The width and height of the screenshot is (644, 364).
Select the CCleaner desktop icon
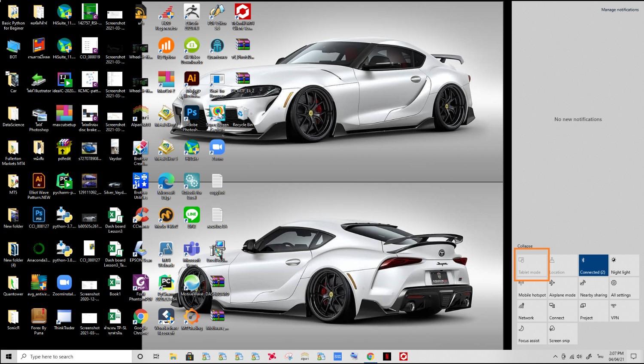click(141, 218)
